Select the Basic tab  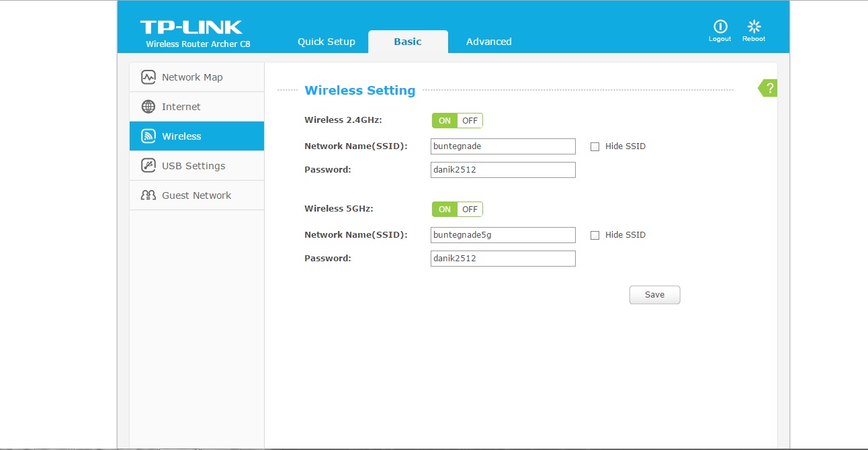point(408,42)
